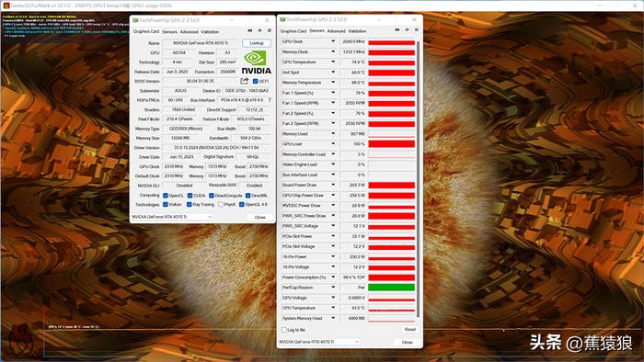Open Board Power Draw dropdown arrow
The height and width of the screenshot is (362, 644).
[x=333, y=185]
